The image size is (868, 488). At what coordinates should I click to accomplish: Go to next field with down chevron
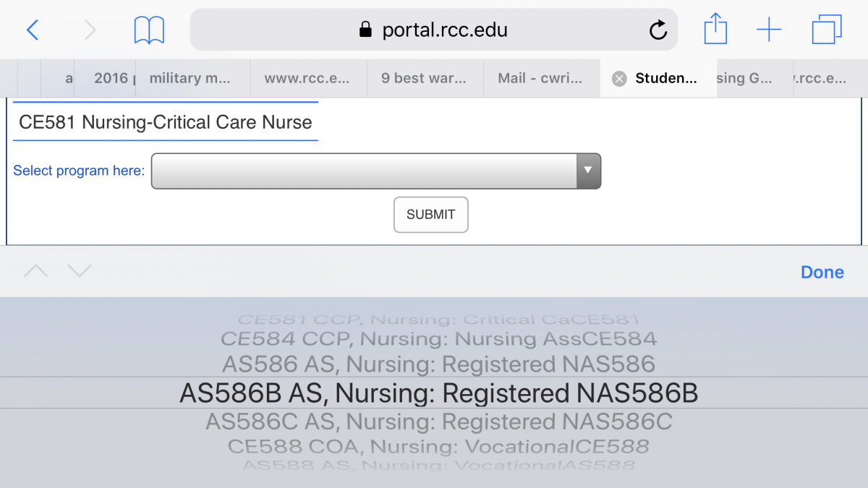pyautogui.click(x=80, y=272)
